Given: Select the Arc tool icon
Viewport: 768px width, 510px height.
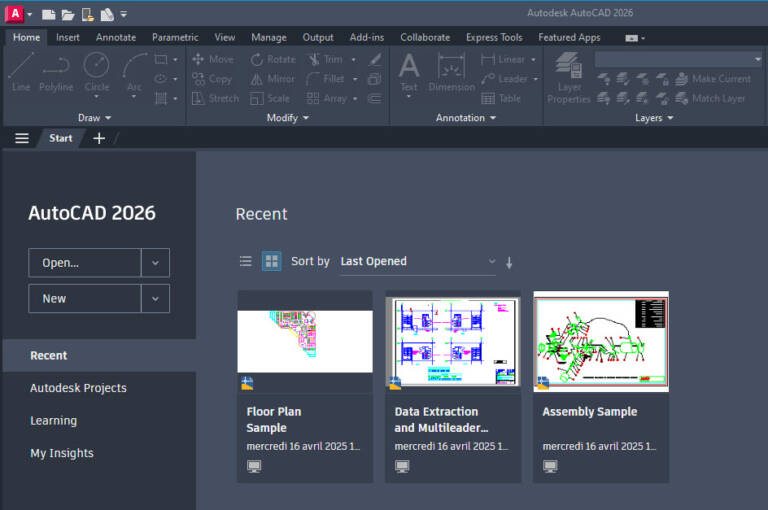Looking at the screenshot, I should pyautogui.click(x=134, y=67).
